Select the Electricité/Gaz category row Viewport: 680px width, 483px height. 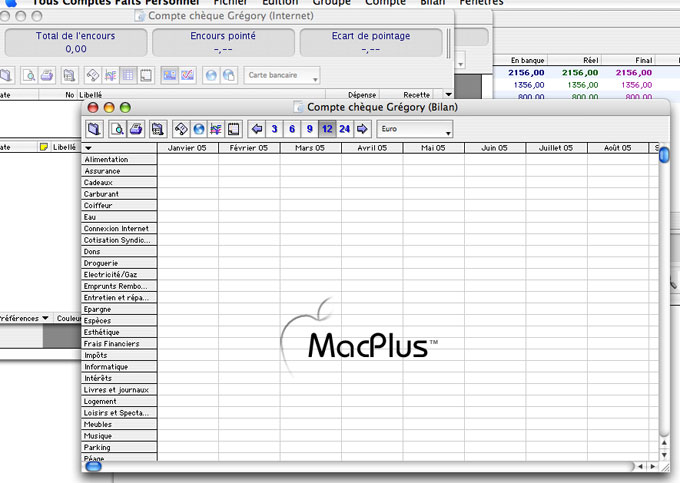coord(119,274)
